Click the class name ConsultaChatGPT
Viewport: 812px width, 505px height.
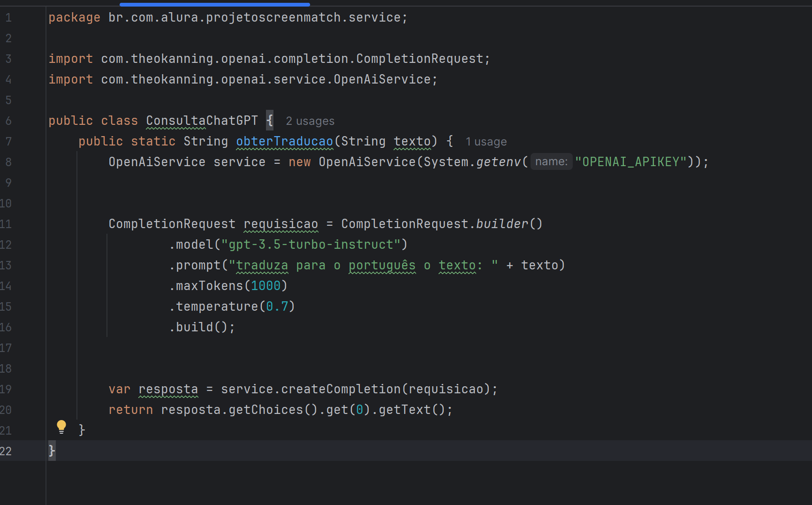pos(202,121)
